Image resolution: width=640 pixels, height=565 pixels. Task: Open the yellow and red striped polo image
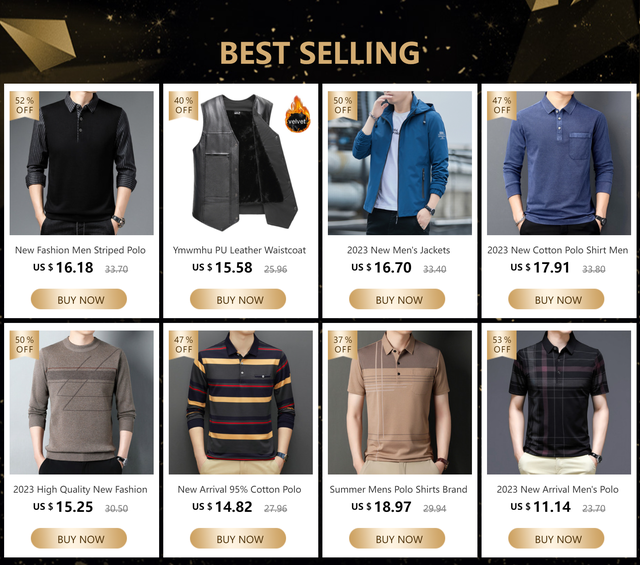tap(241, 402)
